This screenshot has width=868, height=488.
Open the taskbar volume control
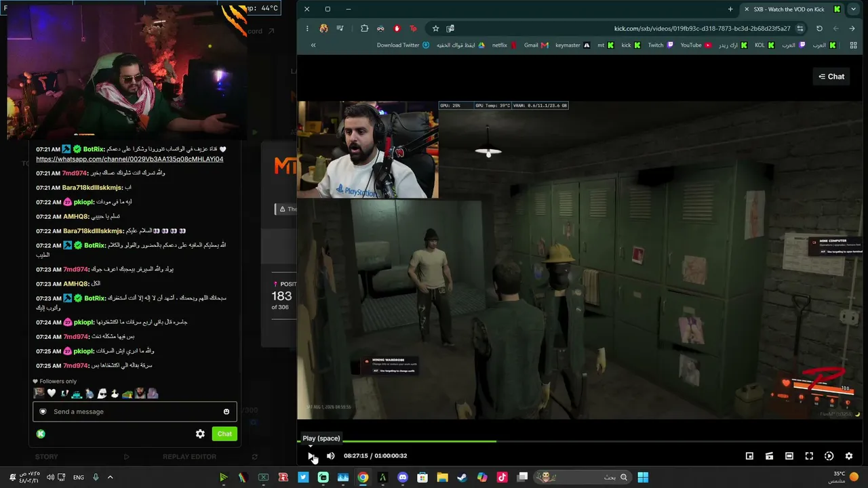point(51,477)
